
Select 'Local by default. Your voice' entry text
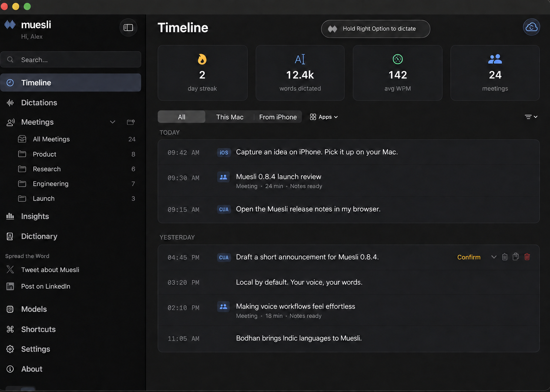[x=299, y=282]
